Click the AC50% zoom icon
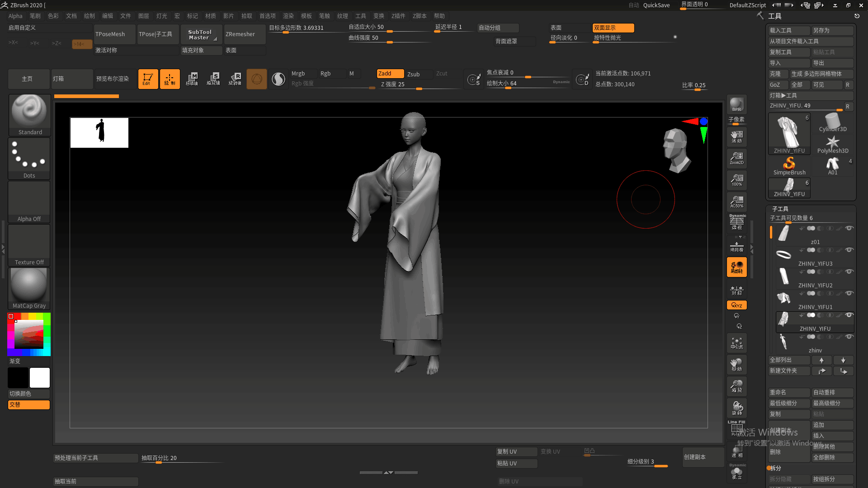Screen dimensions: 868x488 pos(736,202)
